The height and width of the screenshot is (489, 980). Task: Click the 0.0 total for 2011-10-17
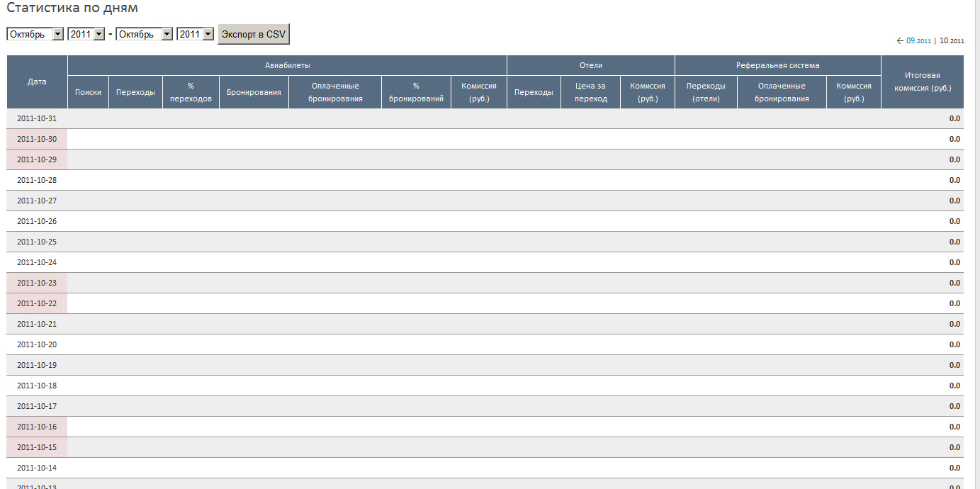click(x=954, y=406)
